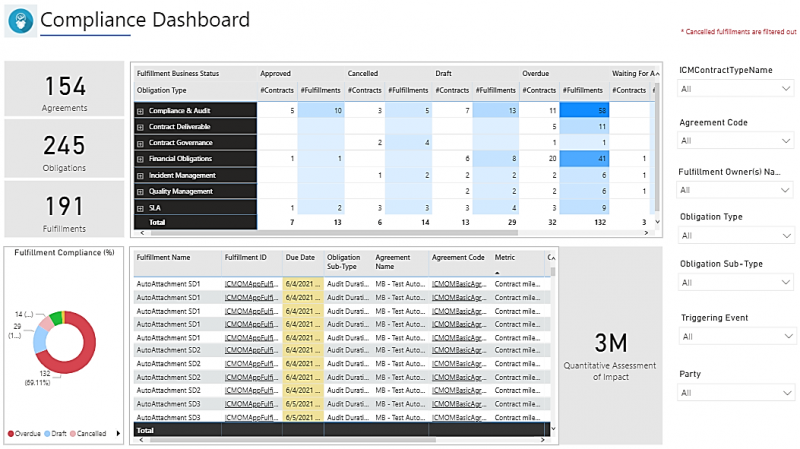800x449 pixels.
Task: Open the Party filter dropdown
Action: (734, 393)
